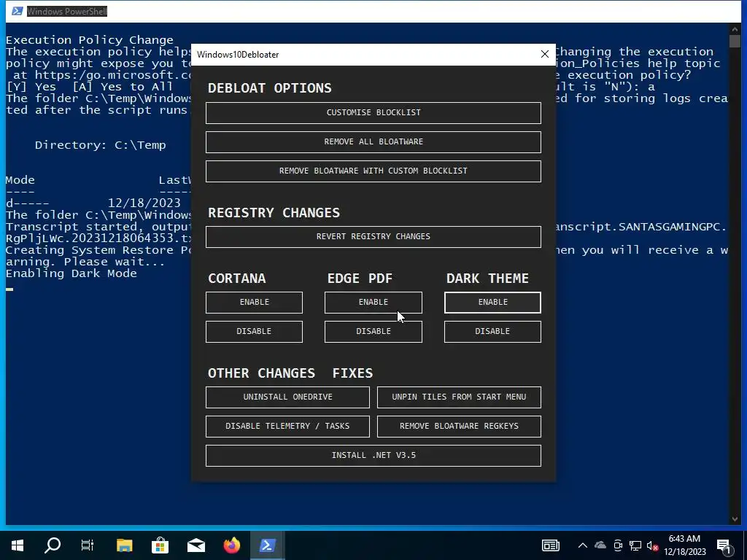Click the Meet Now tray icon
Viewport: 747px width, 560px height.
coord(618,545)
